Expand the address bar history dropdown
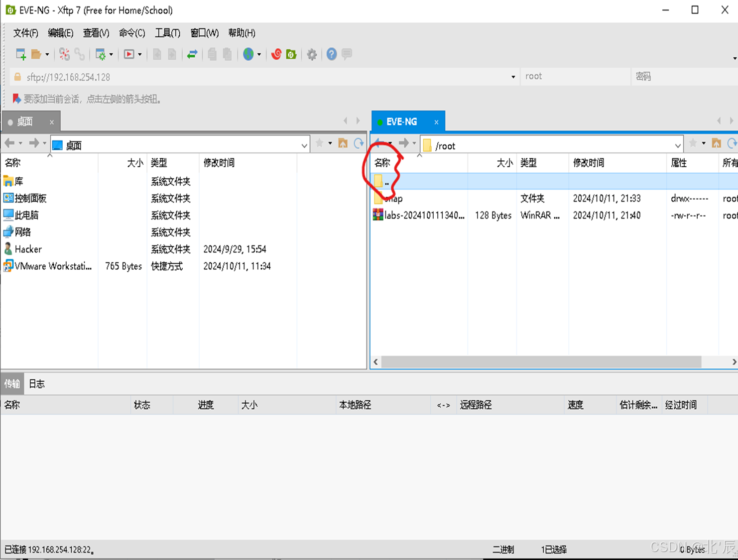The width and height of the screenshot is (738, 560). coord(513,77)
